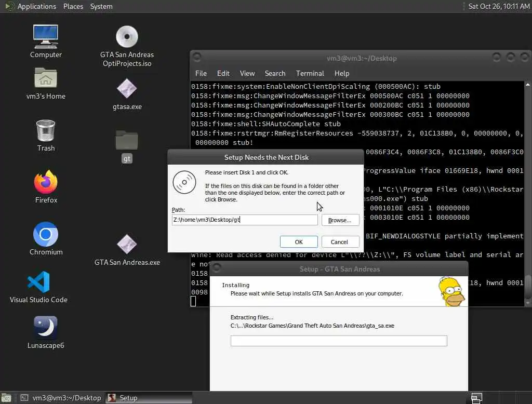532x404 pixels.
Task: Open the terminal Edit menu
Action: pos(223,73)
